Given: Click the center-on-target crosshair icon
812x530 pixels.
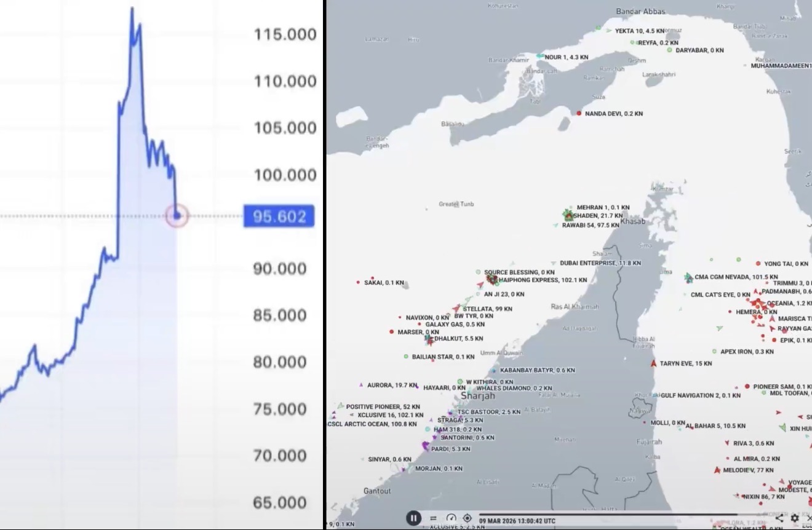Looking at the screenshot, I should (468, 518).
